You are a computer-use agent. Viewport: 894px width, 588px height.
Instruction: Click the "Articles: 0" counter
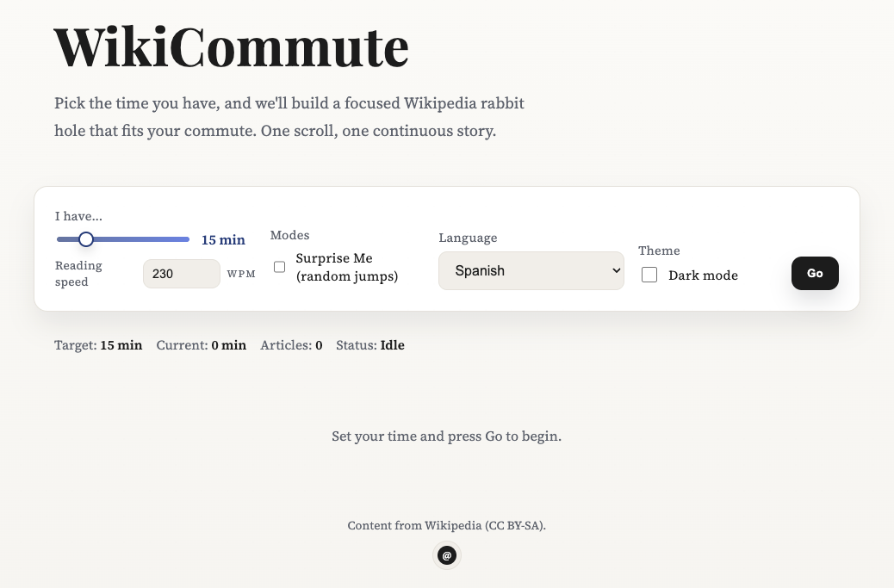291,345
